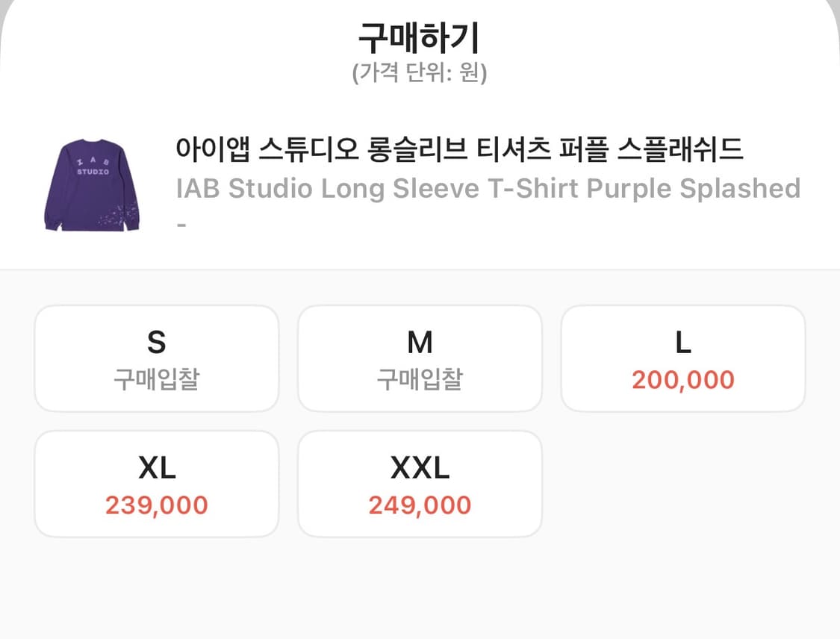Viewport: 840px width, 639px height.
Task: Select the XXL size card
Action: pos(420,483)
